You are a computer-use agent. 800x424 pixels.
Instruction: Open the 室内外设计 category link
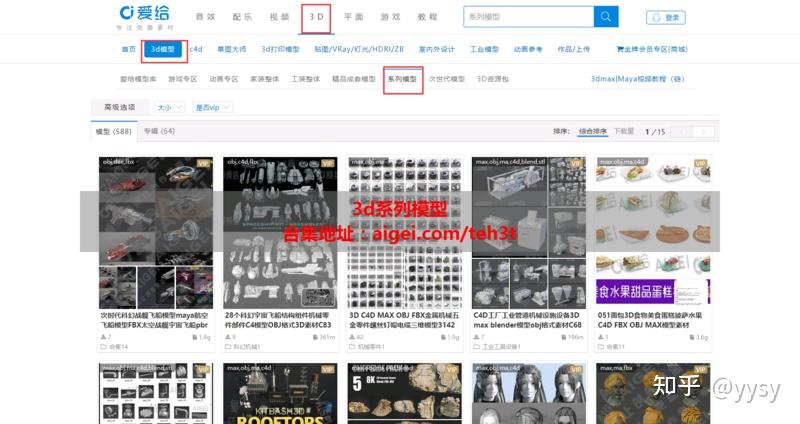(x=437, y=49)
